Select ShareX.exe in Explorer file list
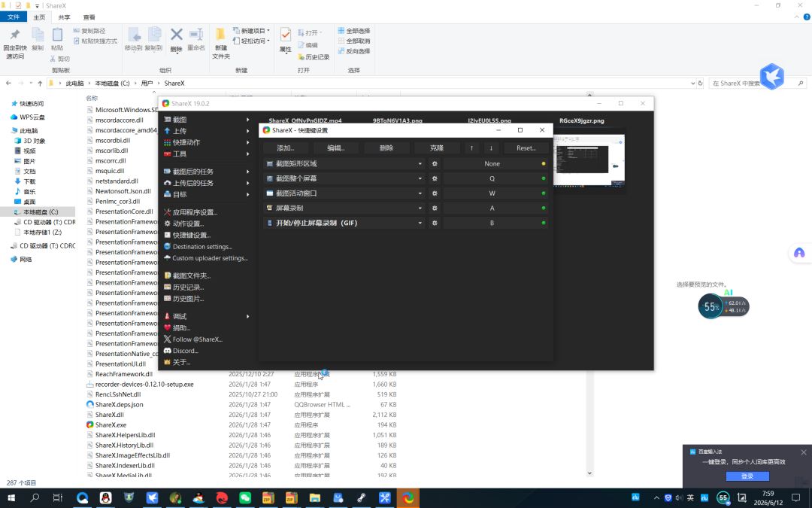Viewport: 812px width, 508px height. point(111,424)
